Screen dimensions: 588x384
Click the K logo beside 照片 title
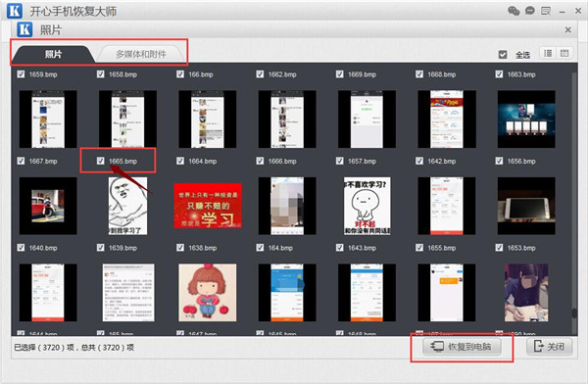coord(24,29)
